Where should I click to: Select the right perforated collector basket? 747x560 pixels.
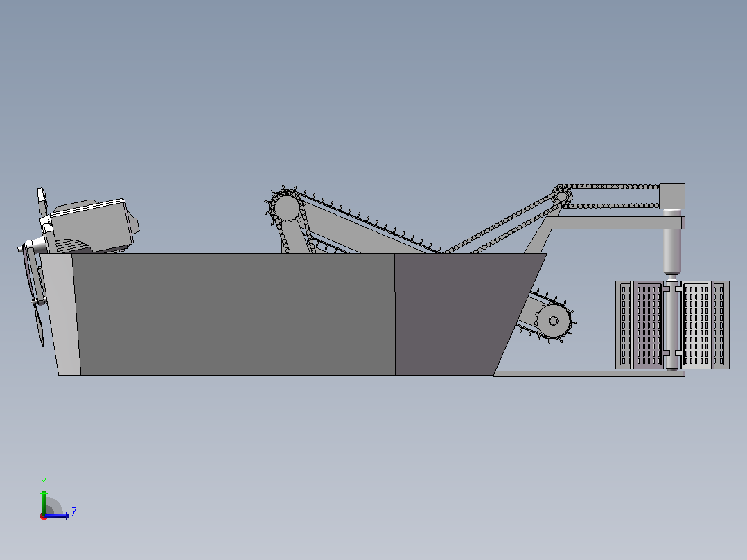pos(705,325)
